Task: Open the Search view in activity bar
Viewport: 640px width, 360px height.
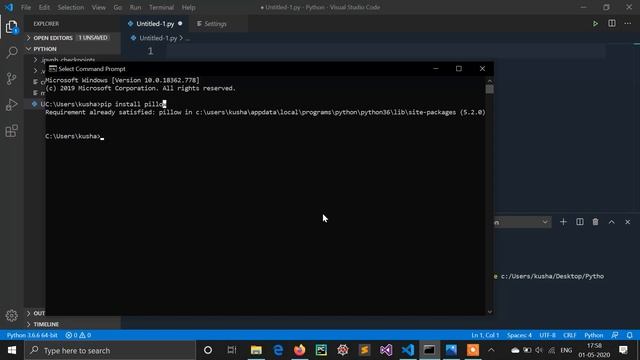Action: (12, 53)
